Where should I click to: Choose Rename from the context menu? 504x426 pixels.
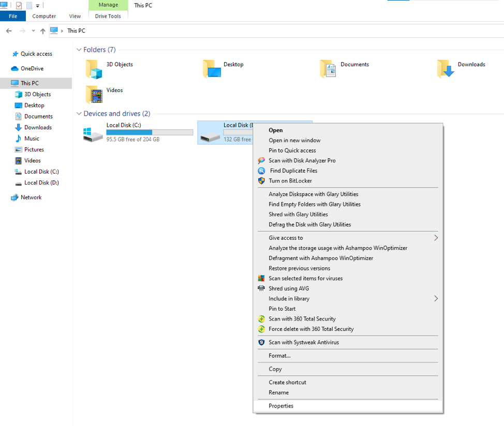click(348, 392)
